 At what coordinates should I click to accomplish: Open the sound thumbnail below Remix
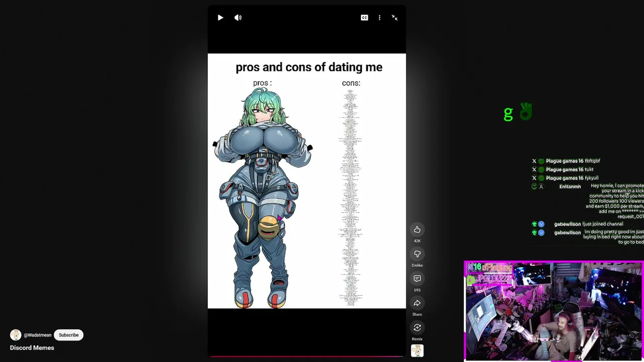click(417, 351)
